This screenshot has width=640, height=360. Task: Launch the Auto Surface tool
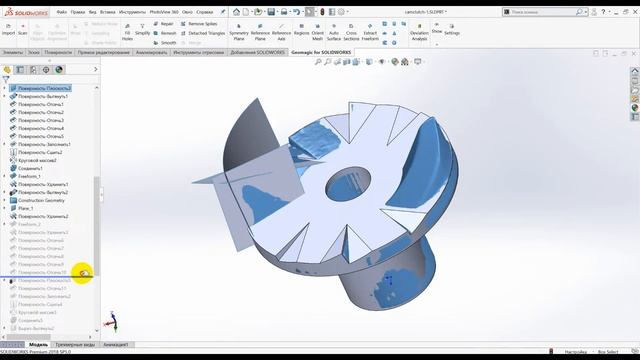coord(333,32)
